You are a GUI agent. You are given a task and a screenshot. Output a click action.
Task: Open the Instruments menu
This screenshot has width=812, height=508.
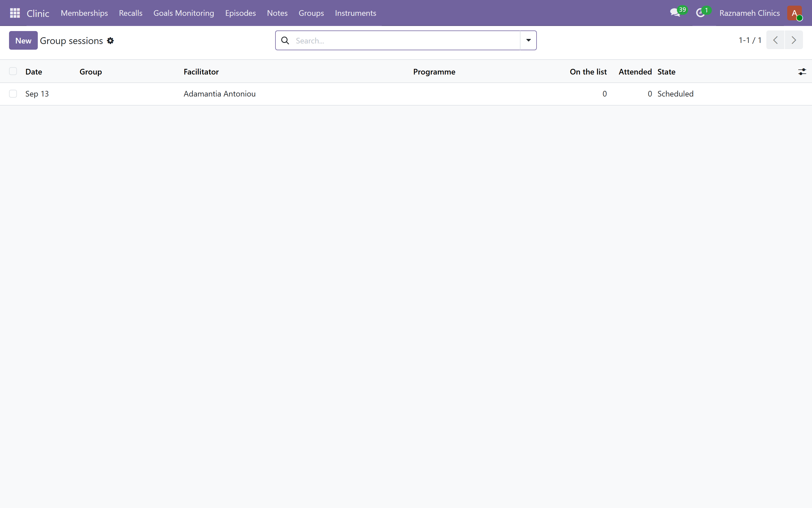coord(355,13)
